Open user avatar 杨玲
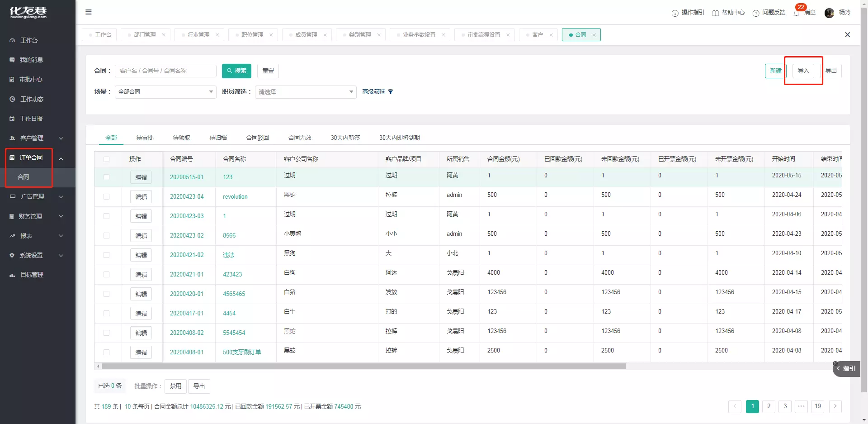 (x=829, y=13)
